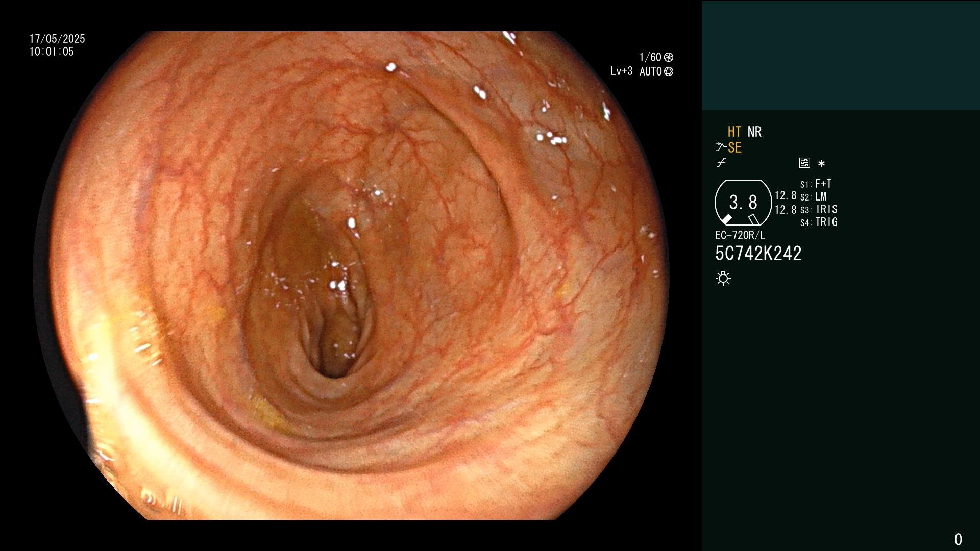Select the filled channel marker in scope diagram
The height and width of the screenshot is (551, 980).
click(727, 219)
